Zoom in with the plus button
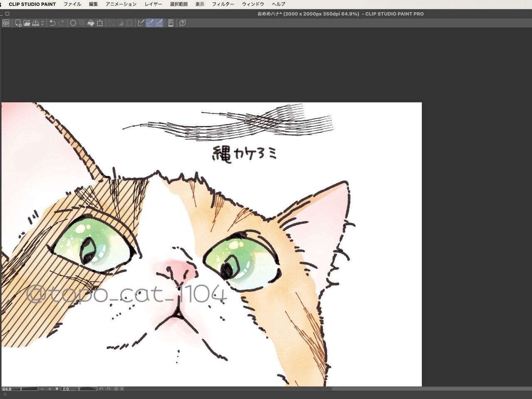 click(50, 389)
